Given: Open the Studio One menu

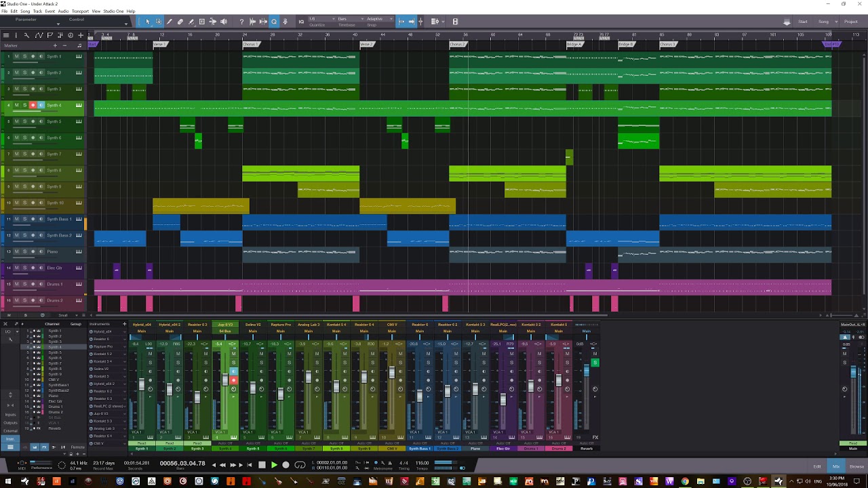Looking at the screenshot, I should pos(113,12).
